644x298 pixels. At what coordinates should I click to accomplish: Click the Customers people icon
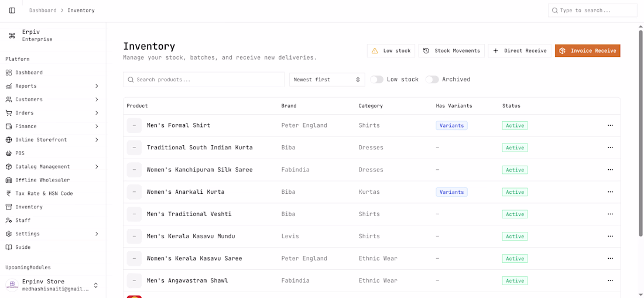(9, 100)
